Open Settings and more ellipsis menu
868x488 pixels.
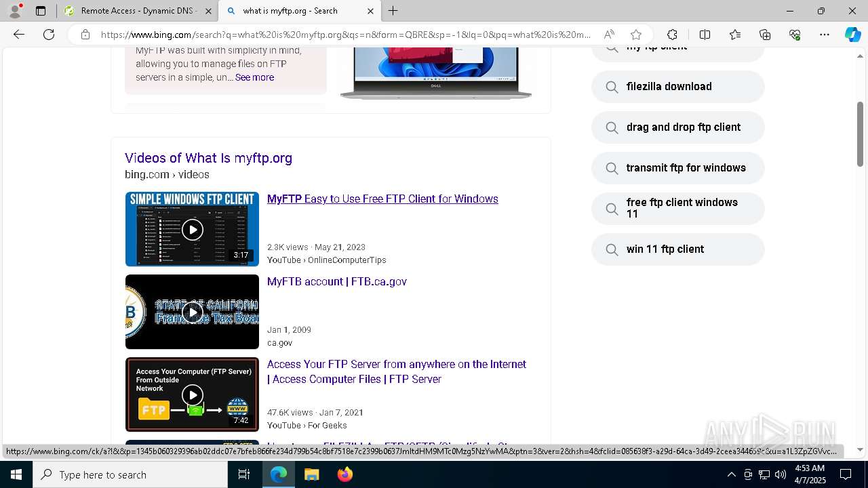click(x=825, y=35)
